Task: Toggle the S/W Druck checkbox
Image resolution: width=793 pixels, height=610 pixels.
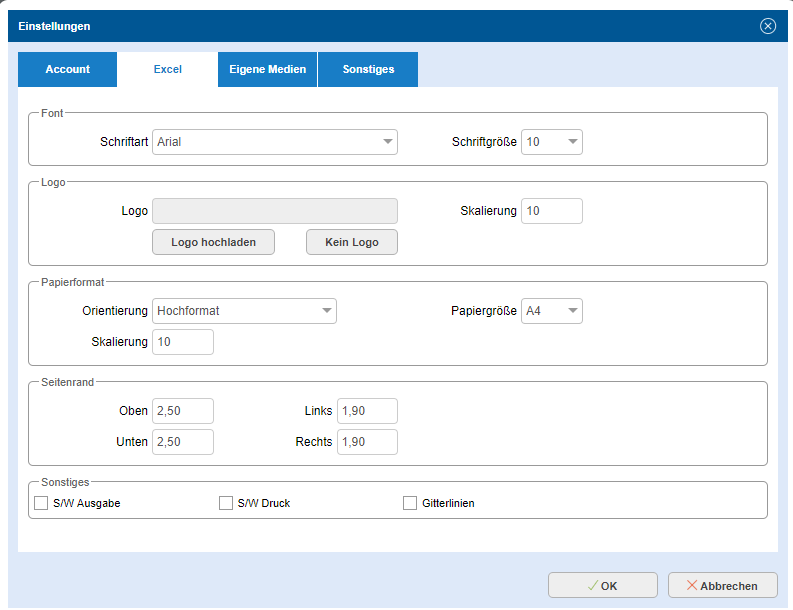Action: 226,503
